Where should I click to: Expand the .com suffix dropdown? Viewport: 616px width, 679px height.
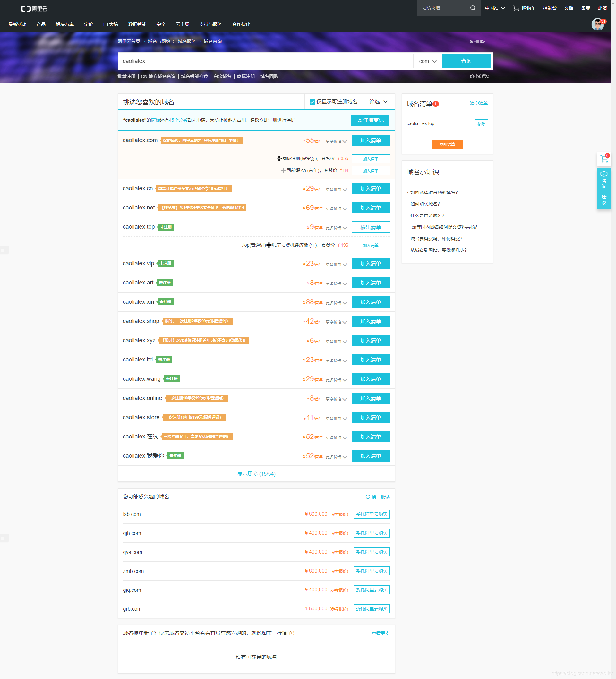click(427, 61)
